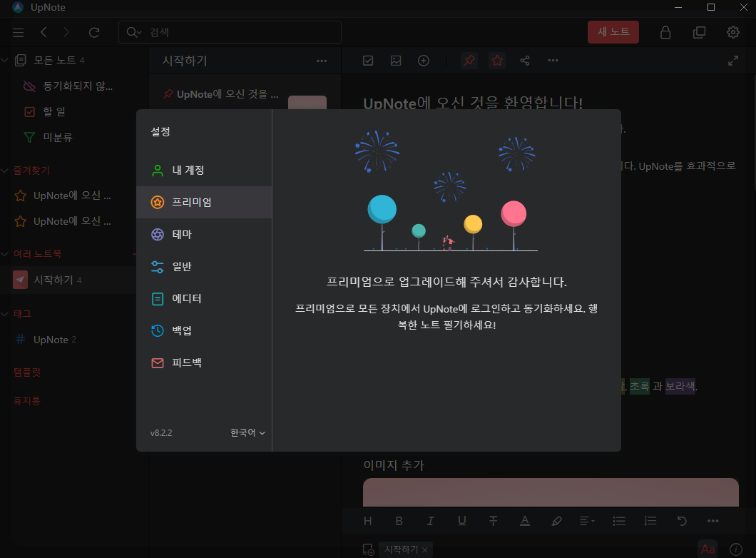Click the note thumbnail in the list
Screen dimensions: 756x558
(307, 102)
